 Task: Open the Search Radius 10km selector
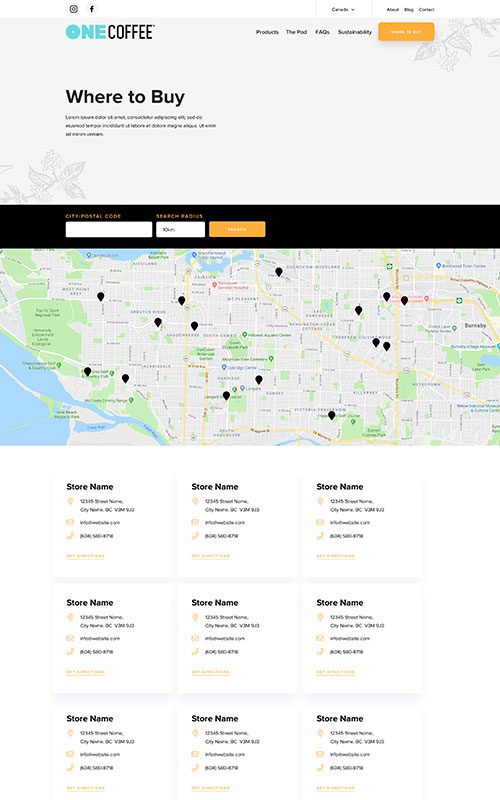coord(181,229)
